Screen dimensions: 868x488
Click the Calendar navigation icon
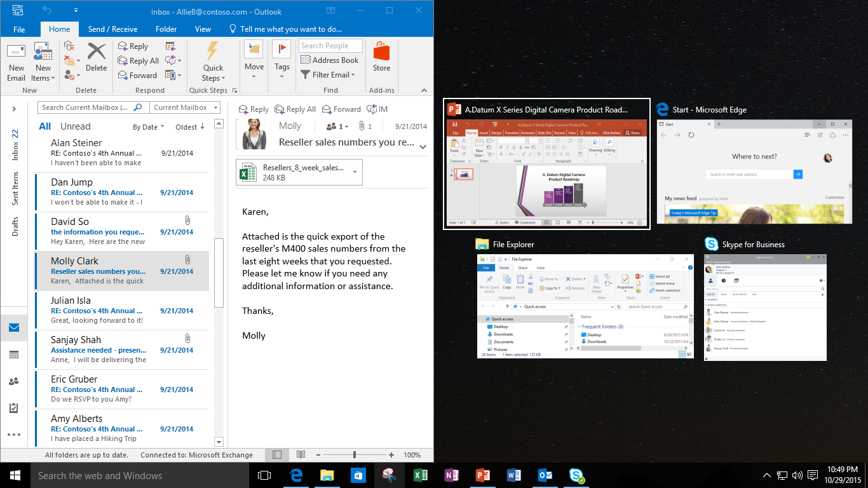coord(14,355)
